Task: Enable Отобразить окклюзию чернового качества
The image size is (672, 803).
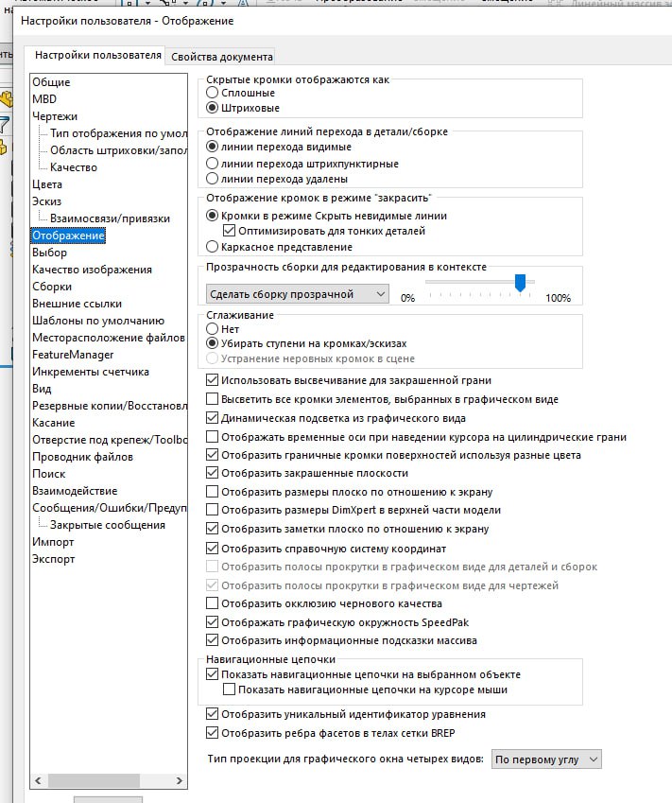Action: coord(212,603)
